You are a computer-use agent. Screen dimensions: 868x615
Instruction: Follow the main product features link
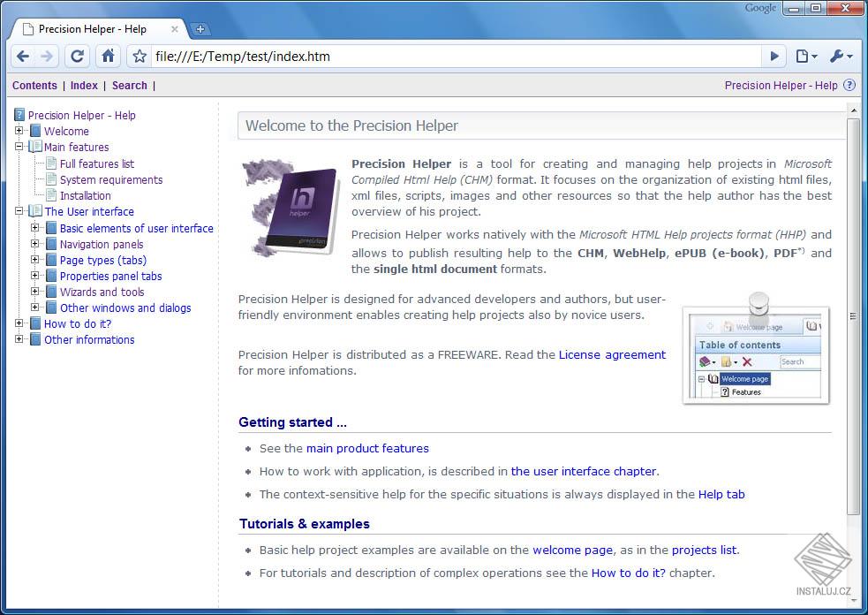tap(367, 448)
